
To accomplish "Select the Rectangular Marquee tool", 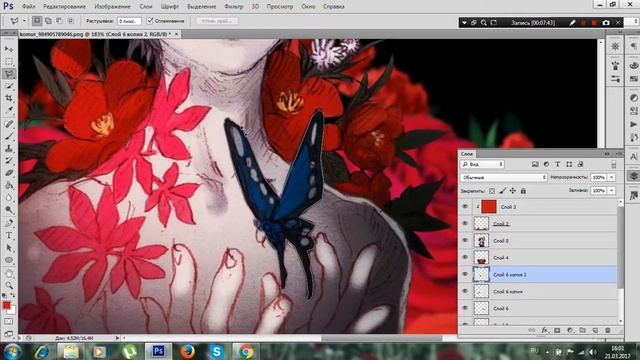I will (9, 61).
